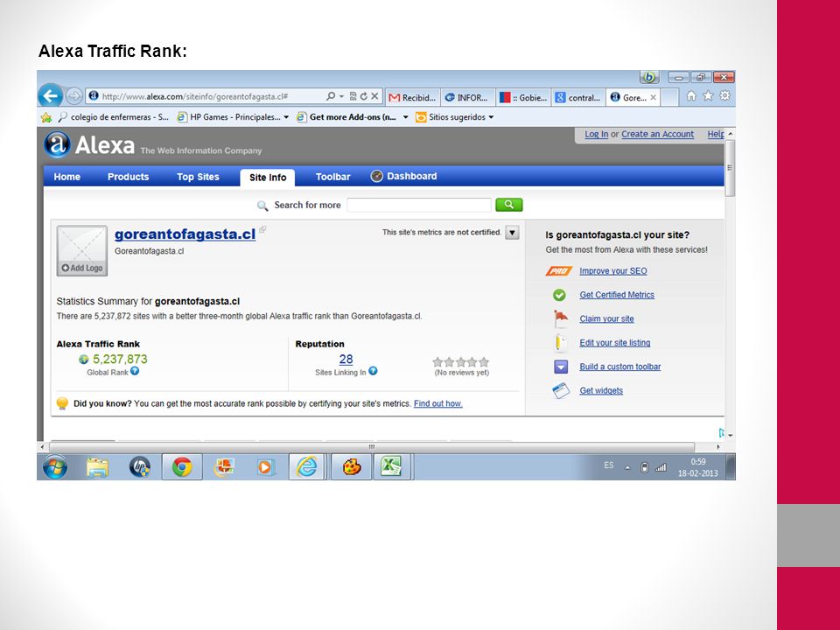
Task: Open Google Chrome from the taskbar
Action: 182,467
